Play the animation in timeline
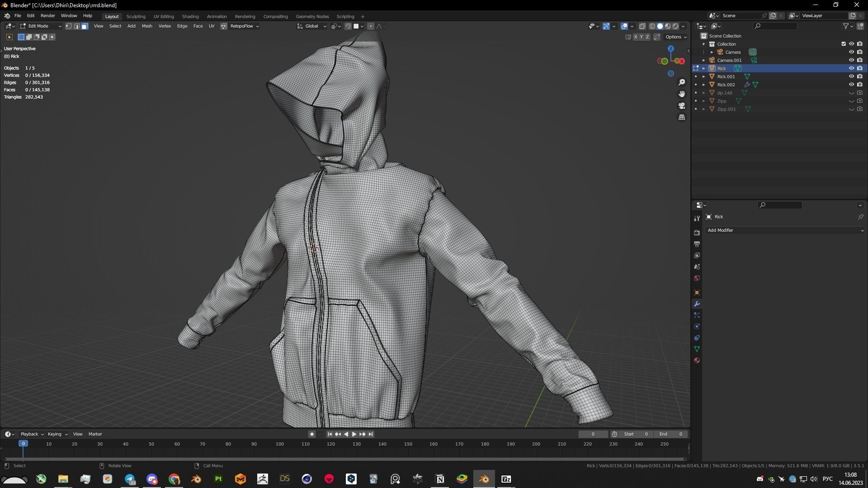Screen dimensions: 868x488 pyautogui.click(x=354, y=434)
